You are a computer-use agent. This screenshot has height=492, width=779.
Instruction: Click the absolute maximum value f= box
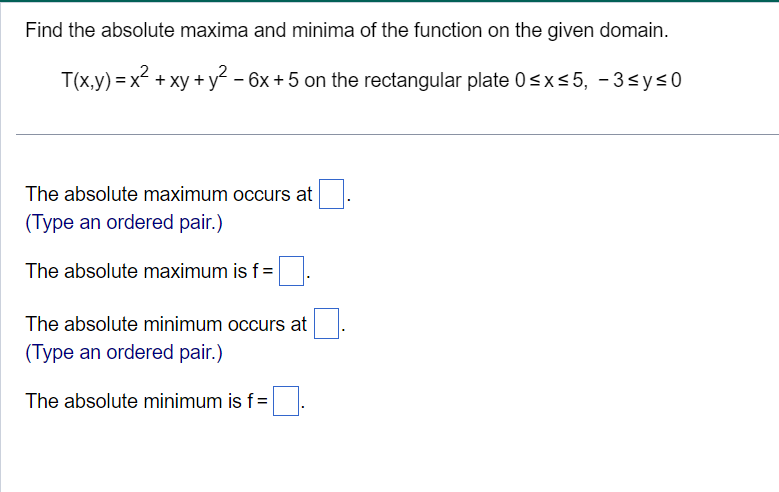click(x=291, y=271)
